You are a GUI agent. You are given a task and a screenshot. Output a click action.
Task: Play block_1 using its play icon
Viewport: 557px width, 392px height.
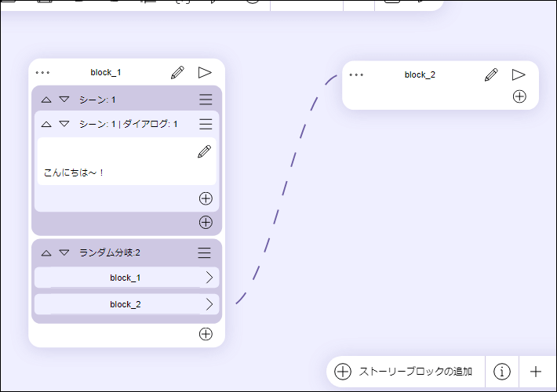pos(205,73)
